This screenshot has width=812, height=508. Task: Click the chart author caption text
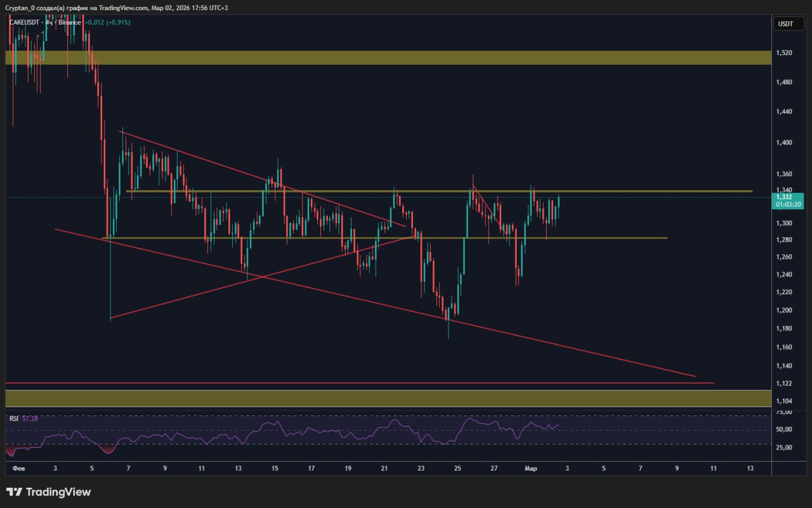tap(114, 8)
